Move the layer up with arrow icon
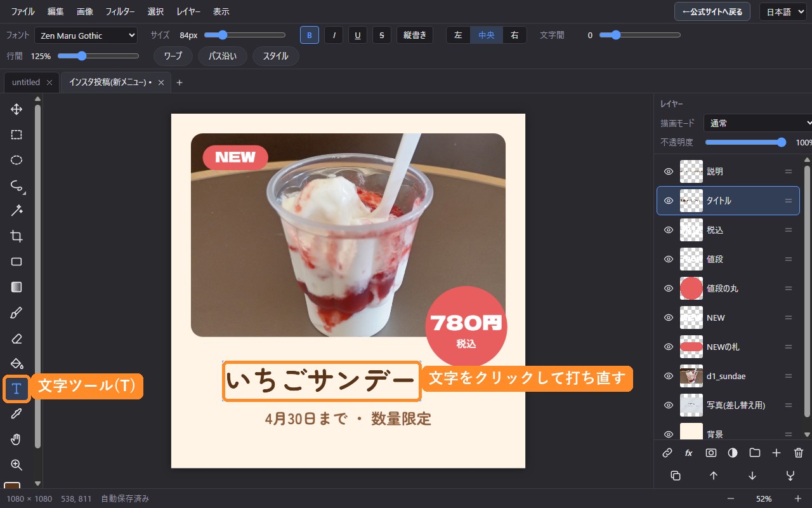The width and height of the screenshot is (812, 508). click(x=714, y=476)
